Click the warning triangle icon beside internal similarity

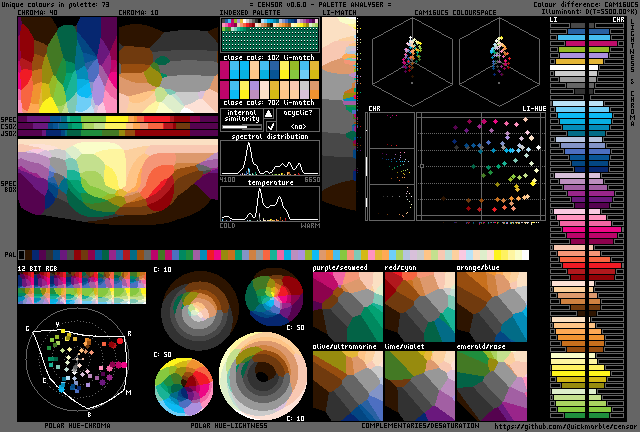(269, 115)
